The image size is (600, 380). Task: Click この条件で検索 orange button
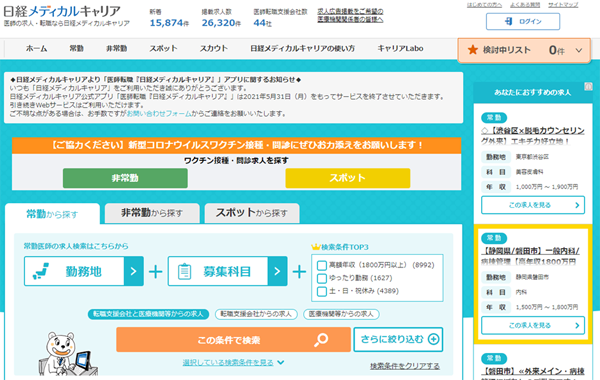tap(233, 339)
